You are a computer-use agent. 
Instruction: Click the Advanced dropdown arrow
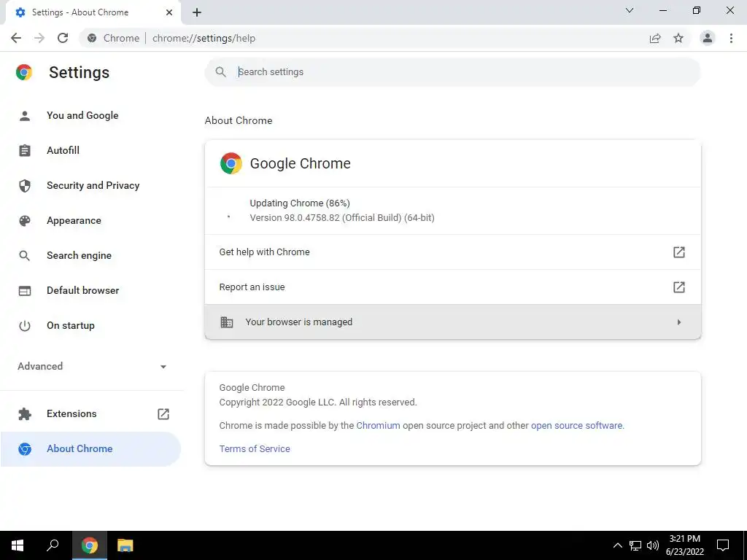(163, 367)
